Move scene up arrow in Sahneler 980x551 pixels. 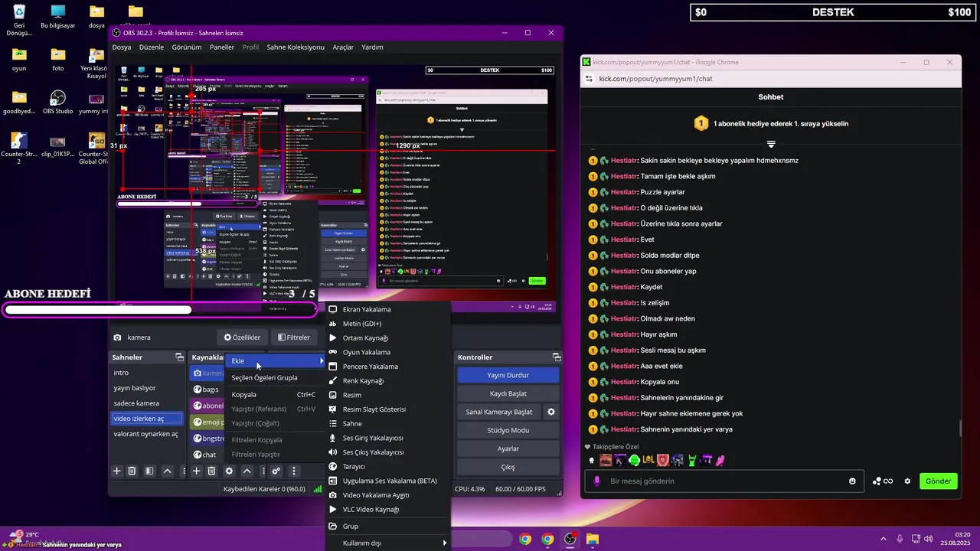pos(167,471)
